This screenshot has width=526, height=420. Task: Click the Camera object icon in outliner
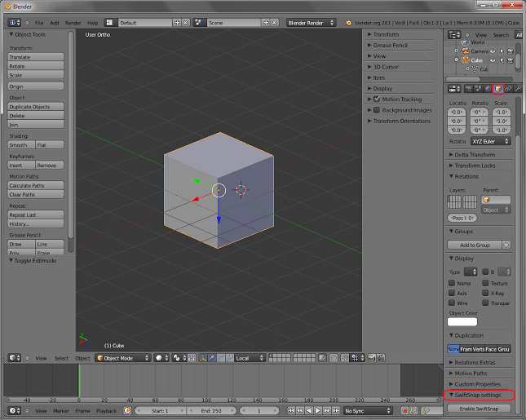click(x=465, y=51)
